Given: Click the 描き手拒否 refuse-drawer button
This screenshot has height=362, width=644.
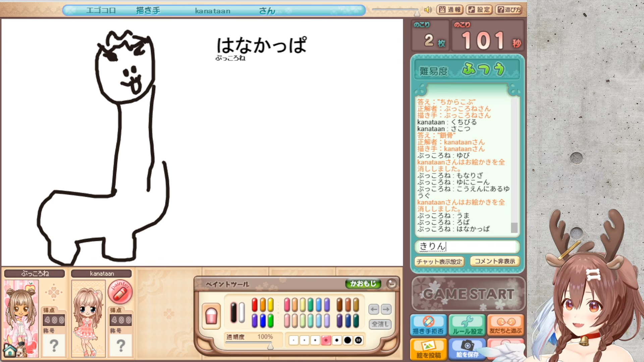Looking at the screenshot, I should [x=428, y=325].
